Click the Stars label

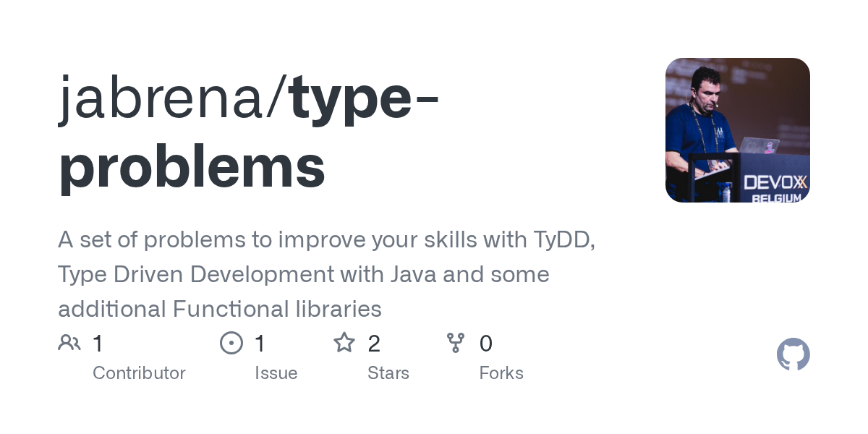click(x=388, y=373)
